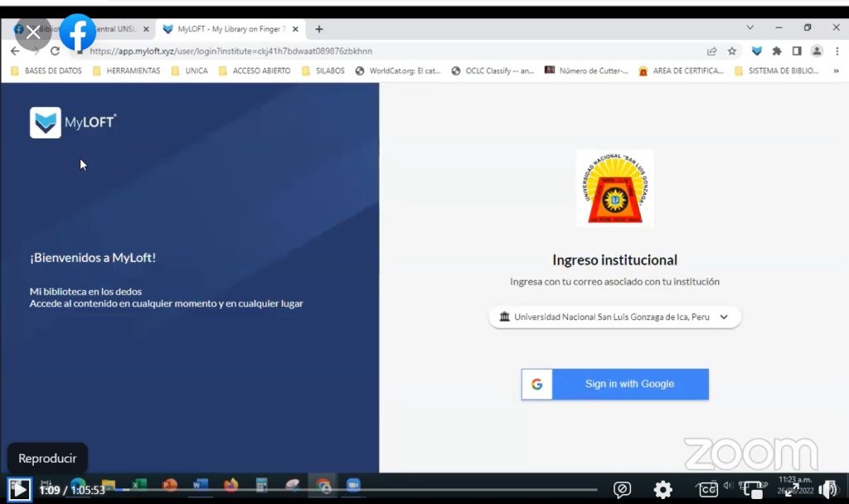
Task: Open video settings gear icon
Action: 662,489
